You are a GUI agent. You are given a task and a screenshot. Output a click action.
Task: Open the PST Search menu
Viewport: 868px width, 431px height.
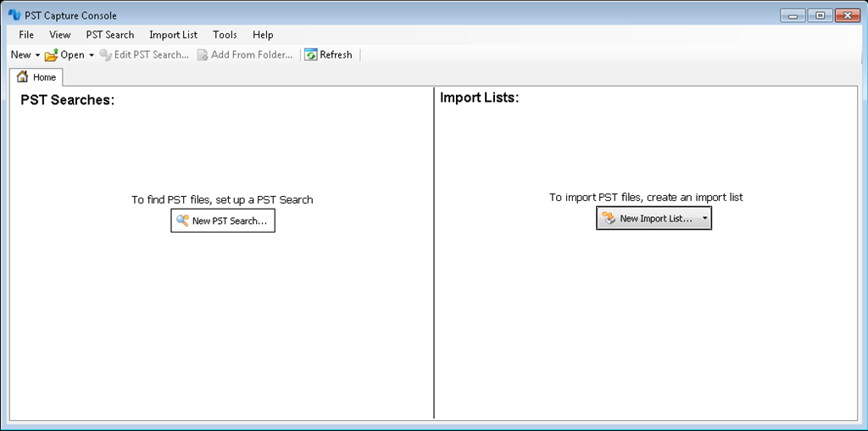point(109,34)
